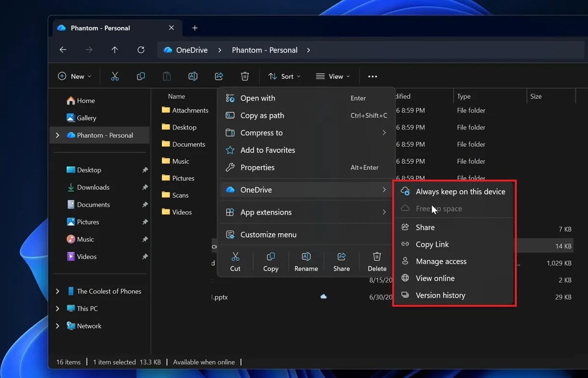The width and height of the screenshot is (588, 378).
Task: Choose Open with from context menu
Action: point(307,98)
